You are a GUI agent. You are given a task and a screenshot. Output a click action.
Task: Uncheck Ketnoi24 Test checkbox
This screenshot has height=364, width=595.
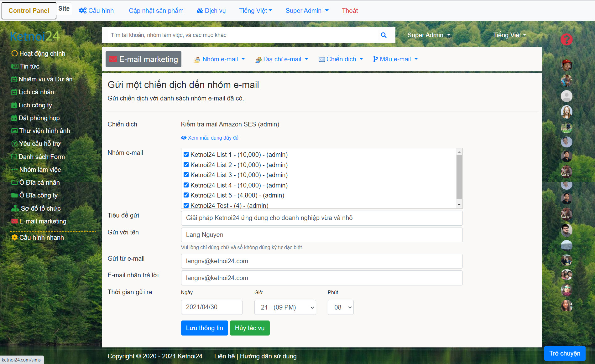(x=186, y=205)
